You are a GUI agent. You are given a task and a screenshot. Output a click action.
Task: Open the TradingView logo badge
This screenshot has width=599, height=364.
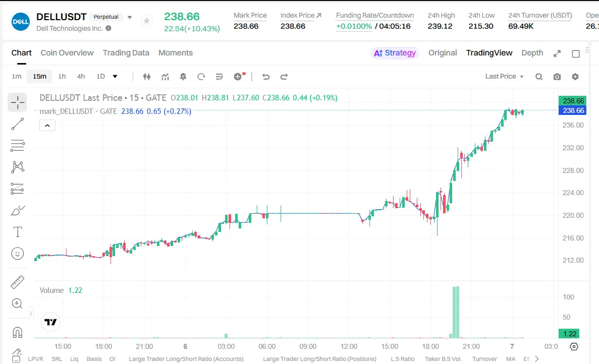pos(50,322)
